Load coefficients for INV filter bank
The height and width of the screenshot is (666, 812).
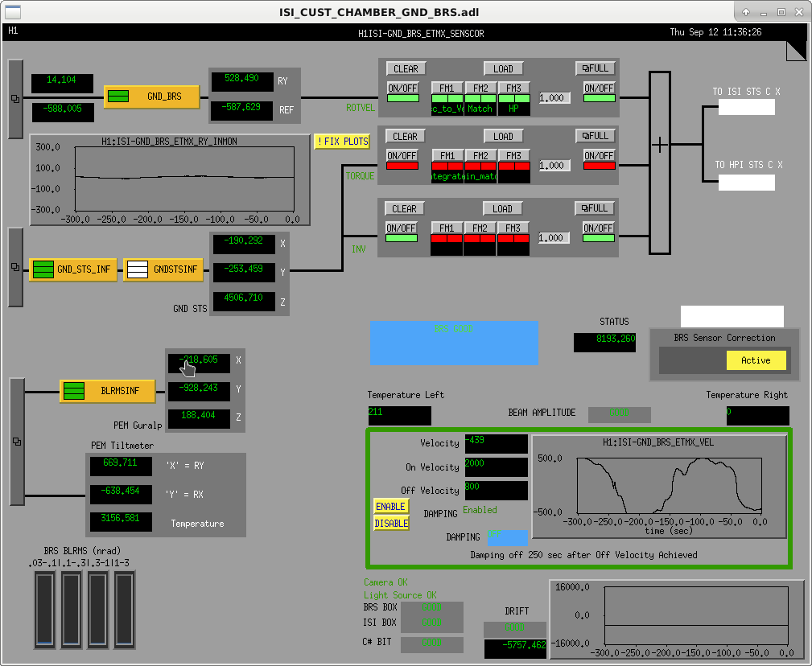(x=503, y=209)
